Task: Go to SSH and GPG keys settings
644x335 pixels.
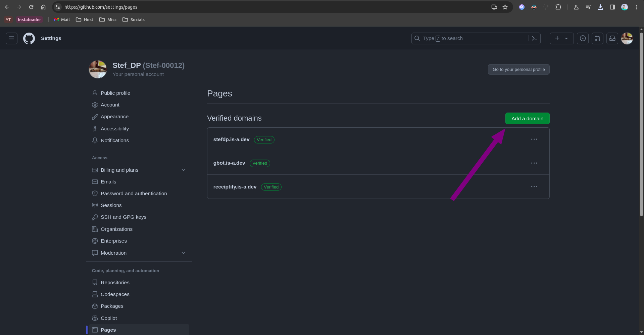Action: pyautogui.click(x=123, y=217)
